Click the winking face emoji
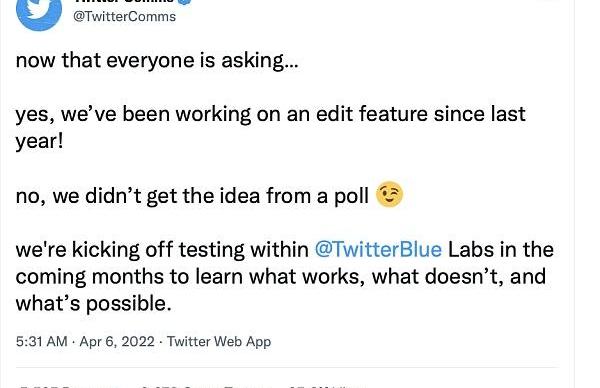The image size is (600, 388). (x=389, y=194)
